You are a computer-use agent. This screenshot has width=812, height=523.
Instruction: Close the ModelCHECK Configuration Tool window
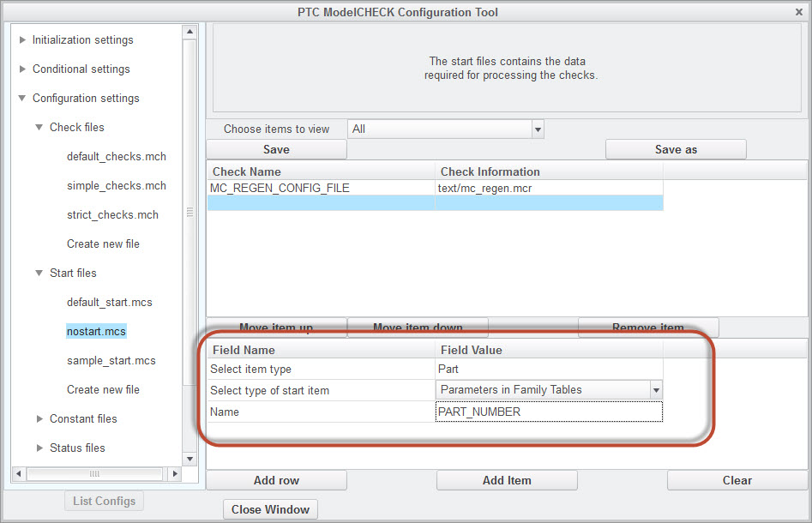coord(799,12)
